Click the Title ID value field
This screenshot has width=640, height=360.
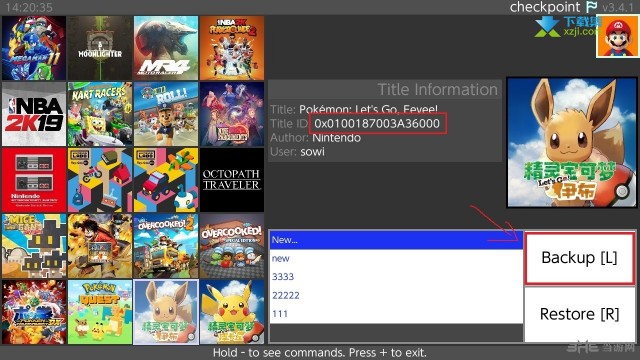[x=378, y=124]
